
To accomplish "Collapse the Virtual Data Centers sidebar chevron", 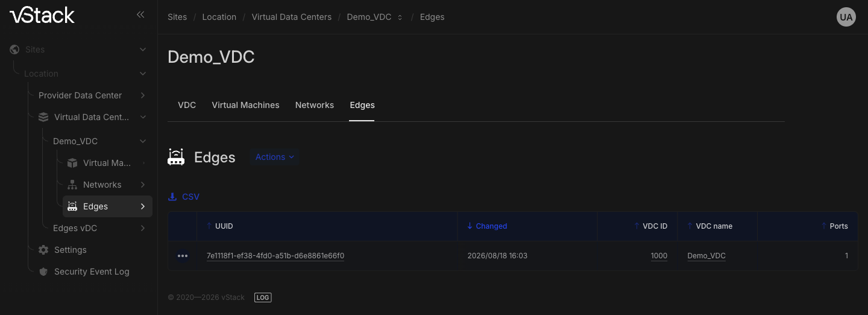I will 143,117.
